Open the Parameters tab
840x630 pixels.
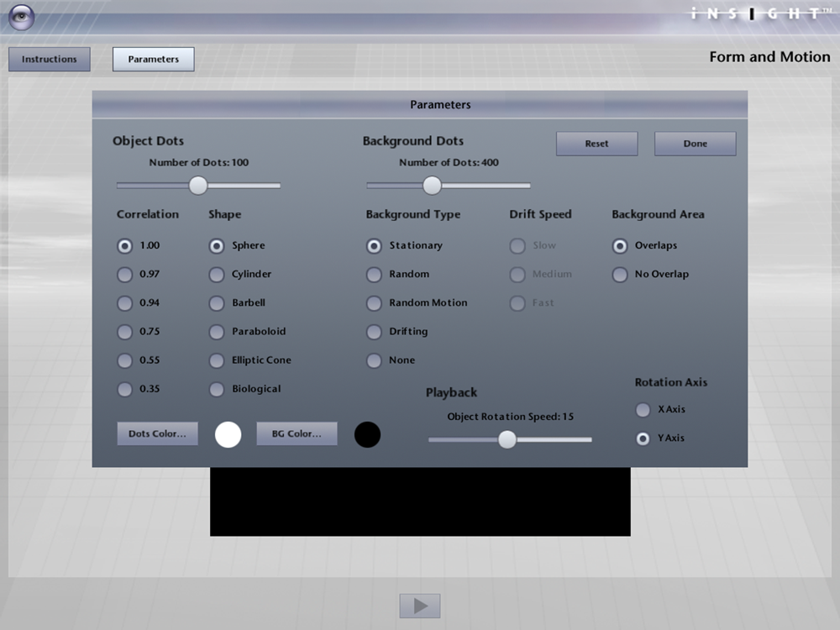(x=153, y=59)
